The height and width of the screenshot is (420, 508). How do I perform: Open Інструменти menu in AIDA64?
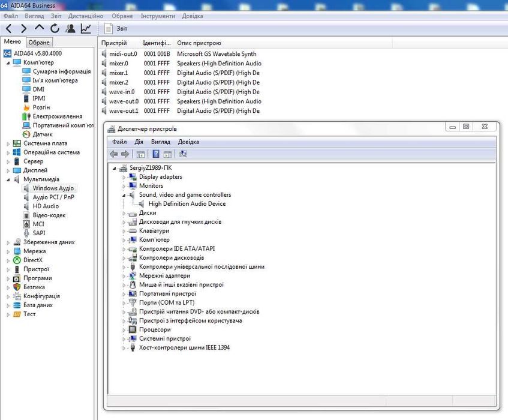pyautogui.click(x=158, y=16)
